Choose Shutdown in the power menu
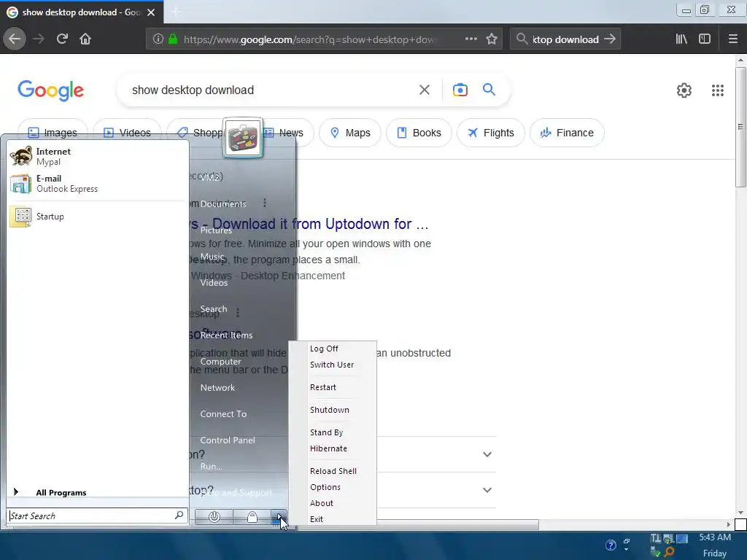Image resolution: width=747 pixels, height=560 pixels. point(333,410)
